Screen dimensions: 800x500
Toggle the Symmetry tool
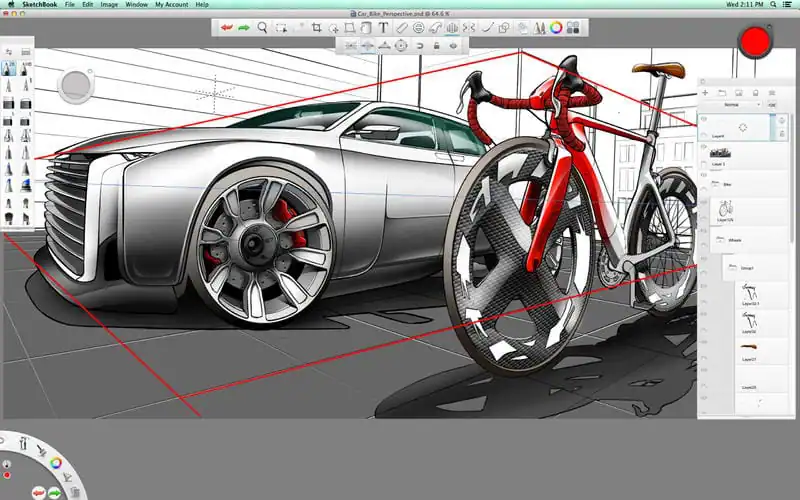469,28
